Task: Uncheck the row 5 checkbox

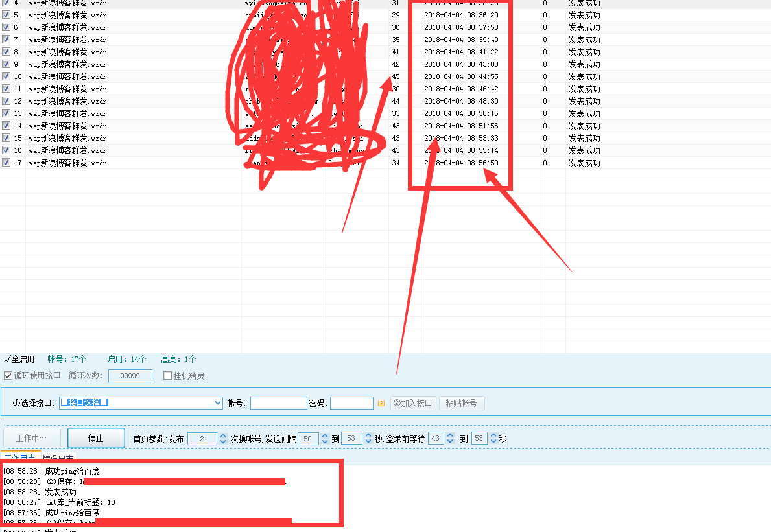Action: pyautogui.click(x=6, y=15)
